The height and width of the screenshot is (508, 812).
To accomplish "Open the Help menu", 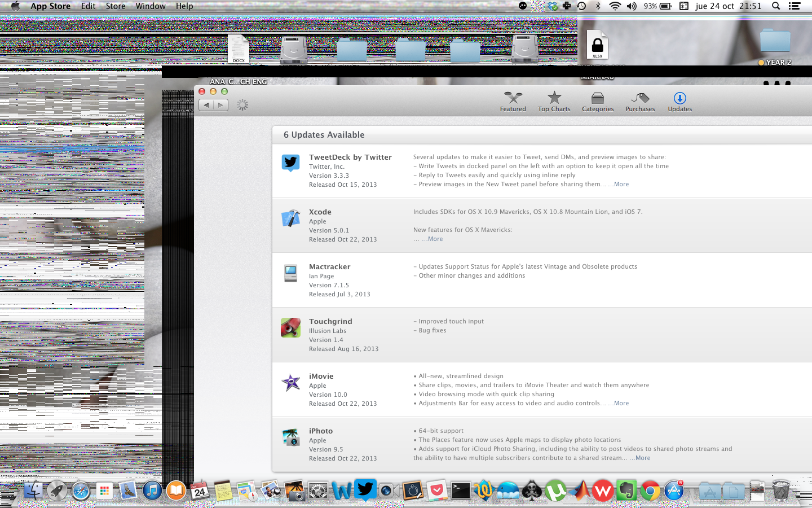I will click(x=184, y=6).
